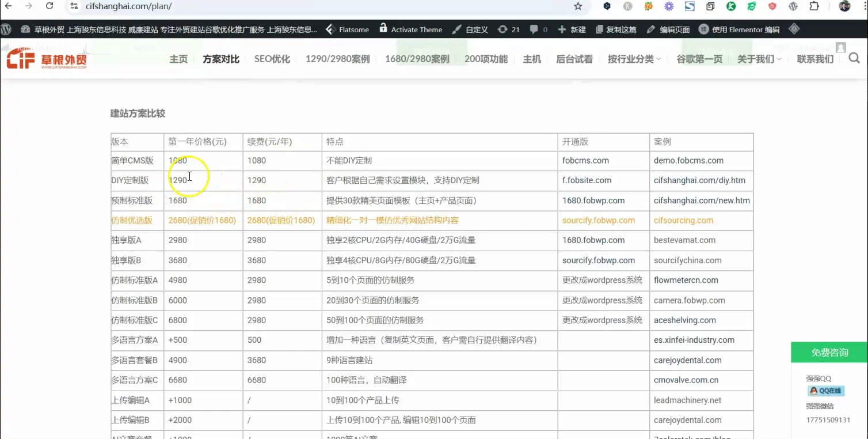Open orange link cifsourcing.com
The height and width of the screenshot is (439, 868).
683,220
